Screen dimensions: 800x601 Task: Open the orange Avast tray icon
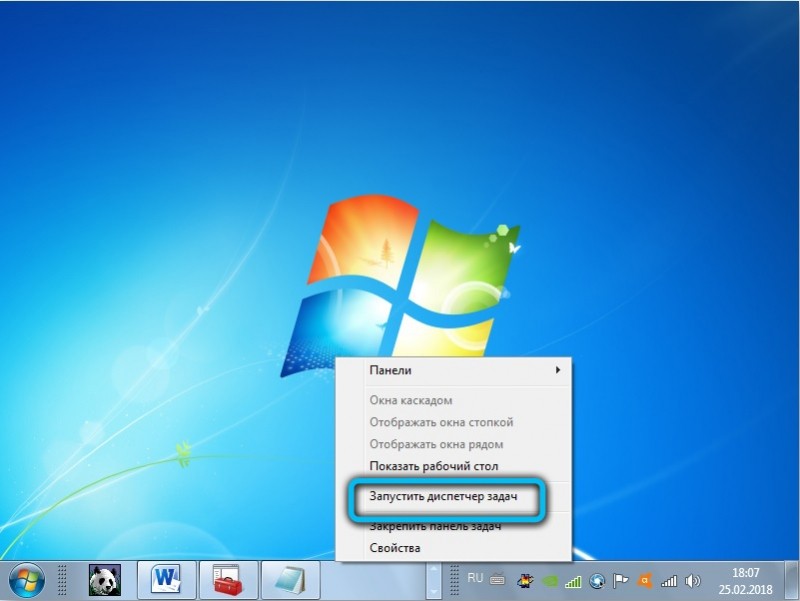point(645,581)
